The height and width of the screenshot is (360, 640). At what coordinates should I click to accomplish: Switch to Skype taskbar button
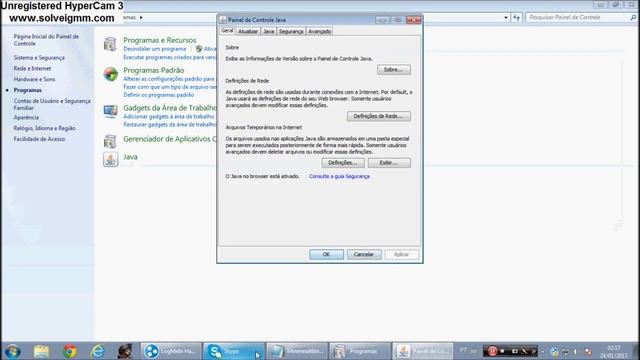[234, 351]
